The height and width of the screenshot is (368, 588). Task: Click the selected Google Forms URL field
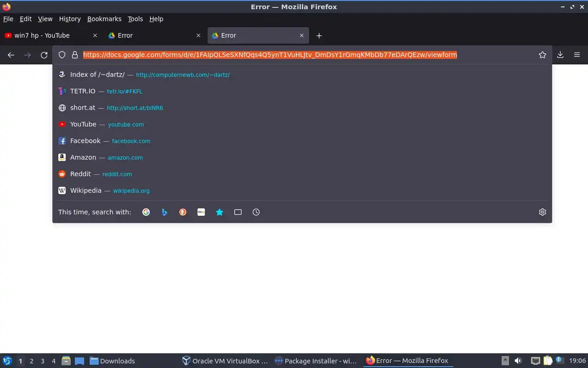click(270, 55)
